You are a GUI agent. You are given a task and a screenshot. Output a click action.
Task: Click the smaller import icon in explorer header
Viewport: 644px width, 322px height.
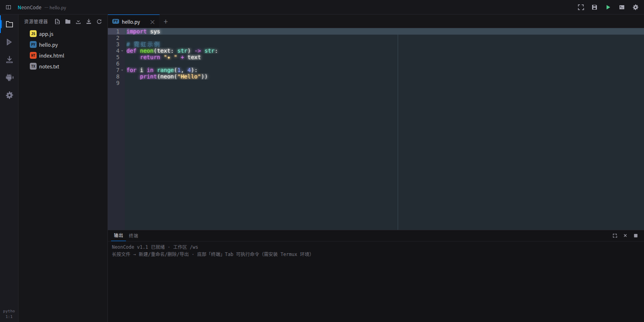pos(78,22)
